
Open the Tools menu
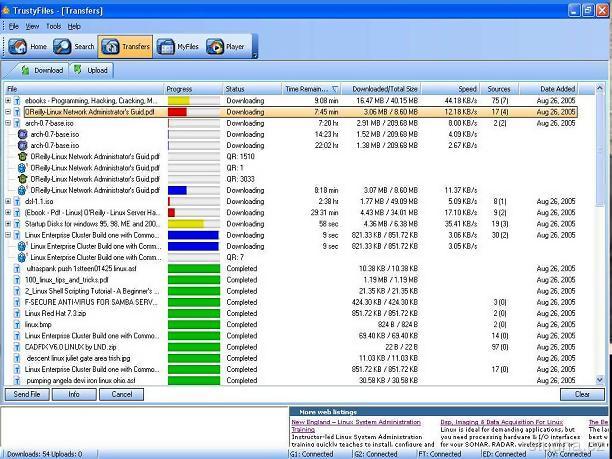point(53,26)
